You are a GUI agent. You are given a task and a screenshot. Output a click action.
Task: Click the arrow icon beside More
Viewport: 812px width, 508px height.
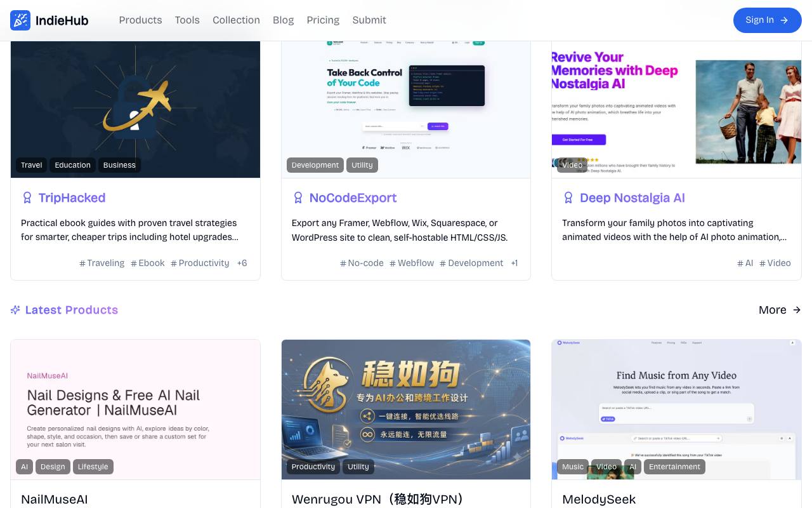pyautogui.click(x=797, y=310)
